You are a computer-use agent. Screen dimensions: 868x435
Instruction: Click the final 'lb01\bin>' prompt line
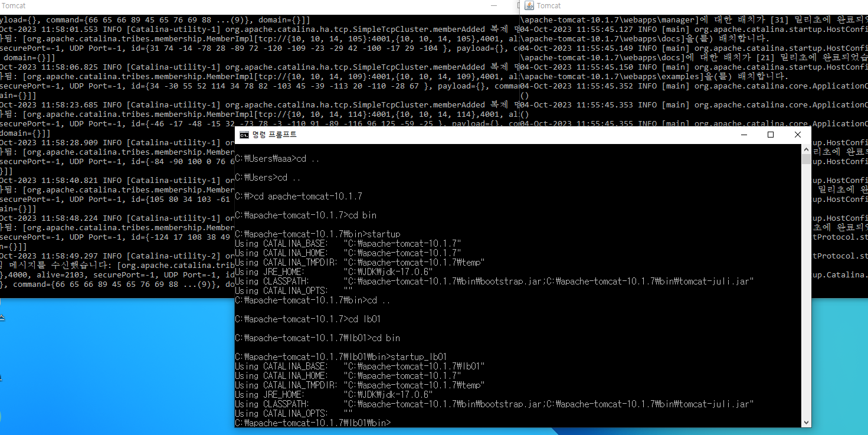click(313, 423)
